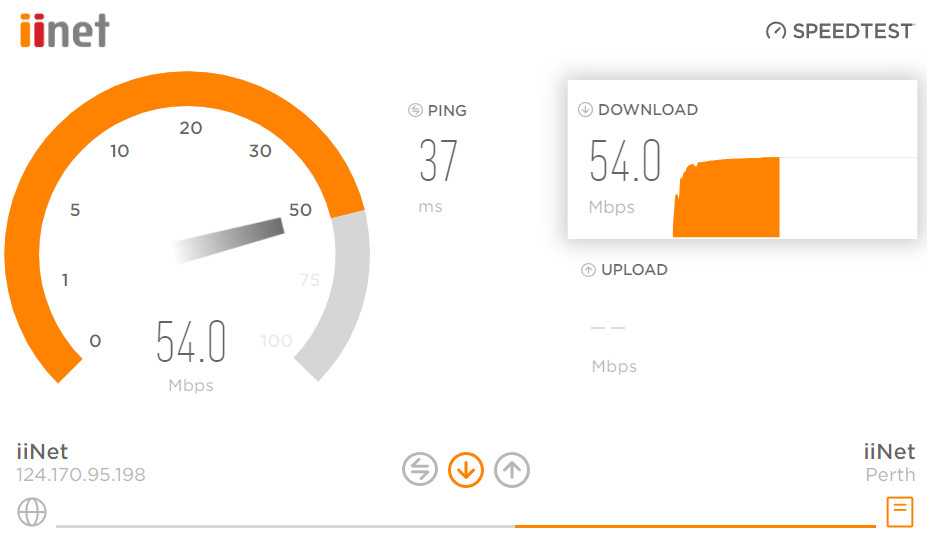The width and height of the screenshot is (927, 550).
Task: Select the orange download stage icon
Action: point(466,470)
